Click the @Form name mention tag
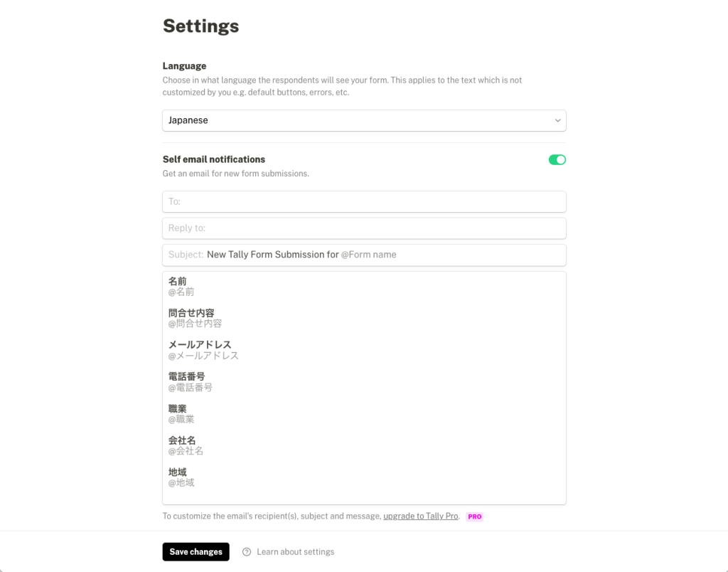The image size is (728, 572). coord(369,255)
